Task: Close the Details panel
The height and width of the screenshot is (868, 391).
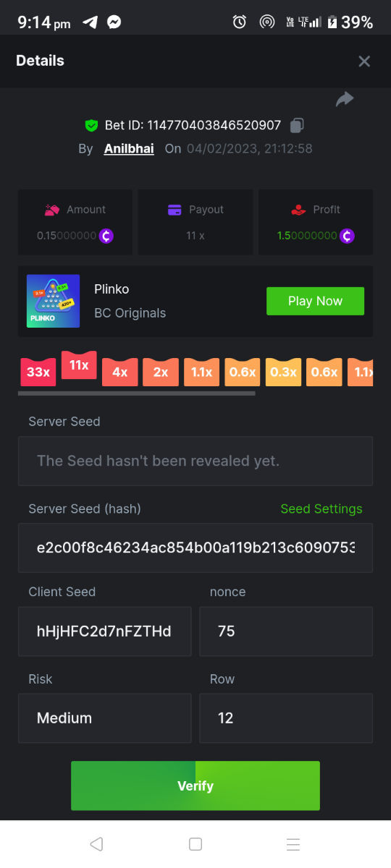Action: click(364, 61)
